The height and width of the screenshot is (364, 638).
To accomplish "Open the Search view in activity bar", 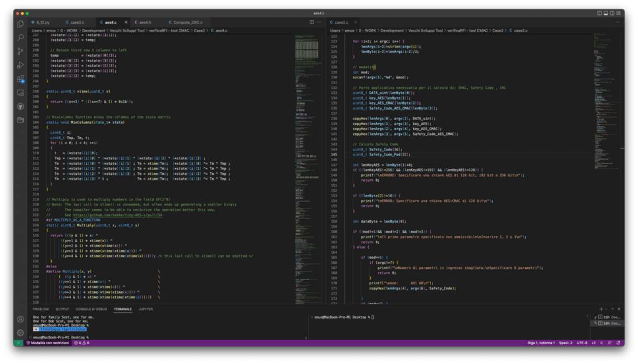I will pyautogui.click(x=21, y=37).
